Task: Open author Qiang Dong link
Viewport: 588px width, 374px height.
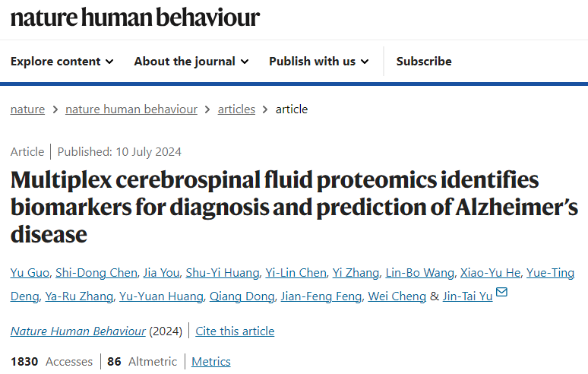Action: click(242, 296)
